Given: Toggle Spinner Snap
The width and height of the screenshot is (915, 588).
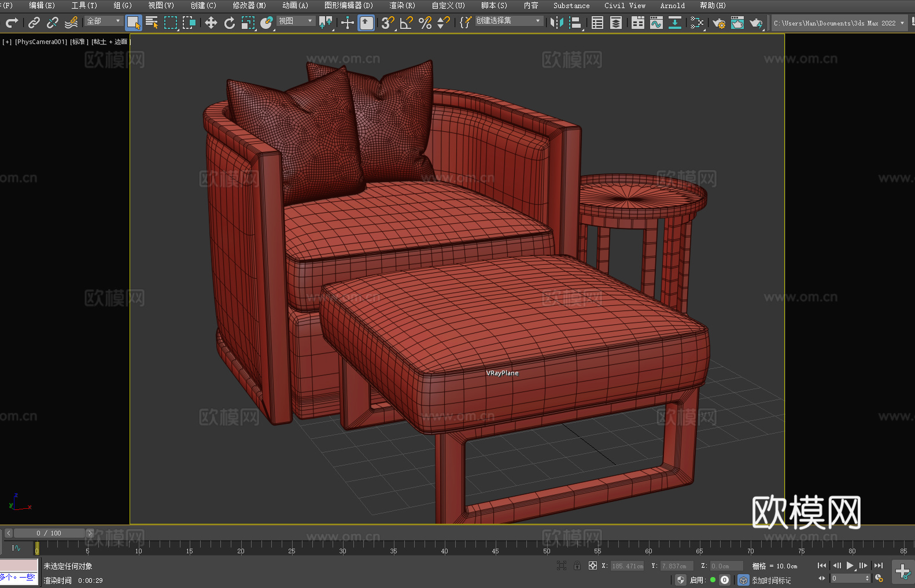Looking at the screenshot, I should tap(444, 23).
